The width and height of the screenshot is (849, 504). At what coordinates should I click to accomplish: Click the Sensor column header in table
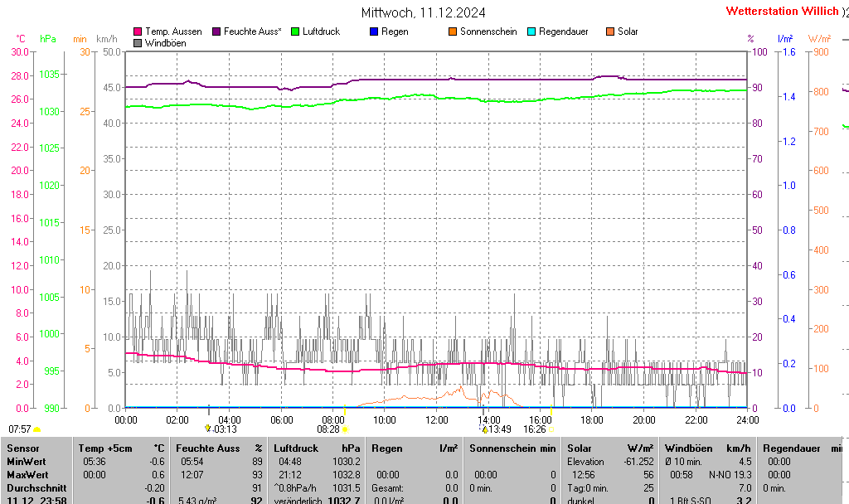point(23,448)
